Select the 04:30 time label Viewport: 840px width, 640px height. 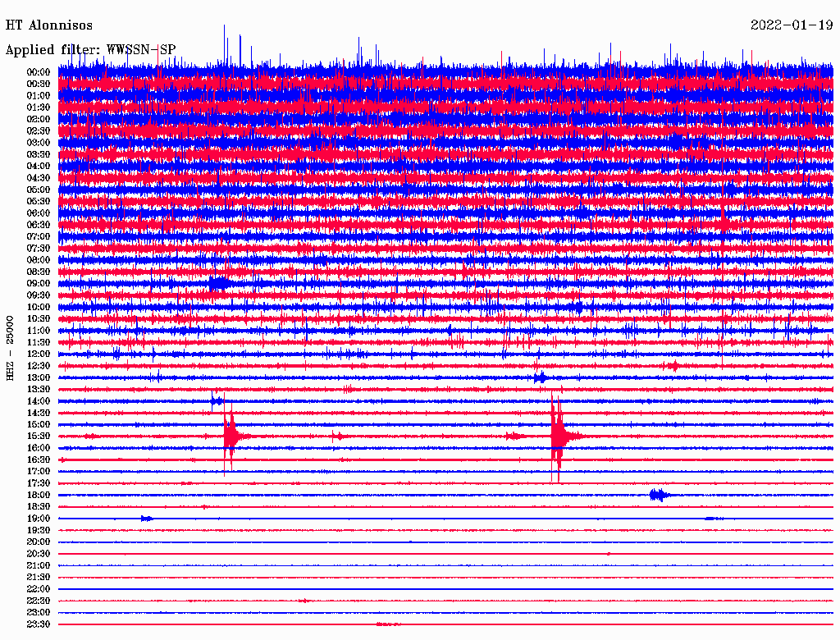pyautogui.click(x=39, y=178)
